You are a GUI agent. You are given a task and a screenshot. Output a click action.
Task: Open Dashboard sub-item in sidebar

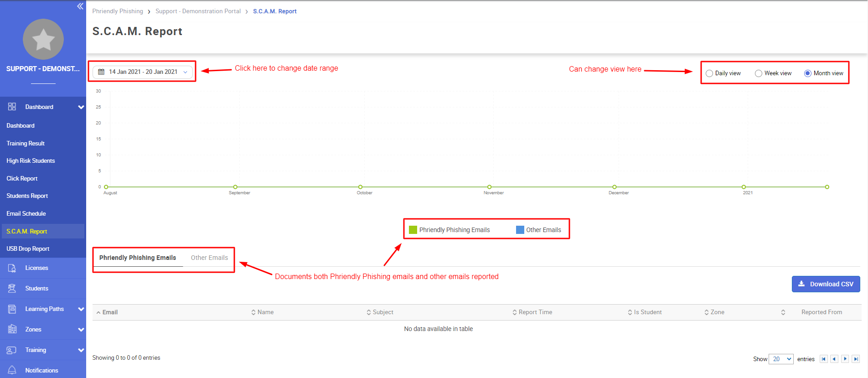coord(21,125)
